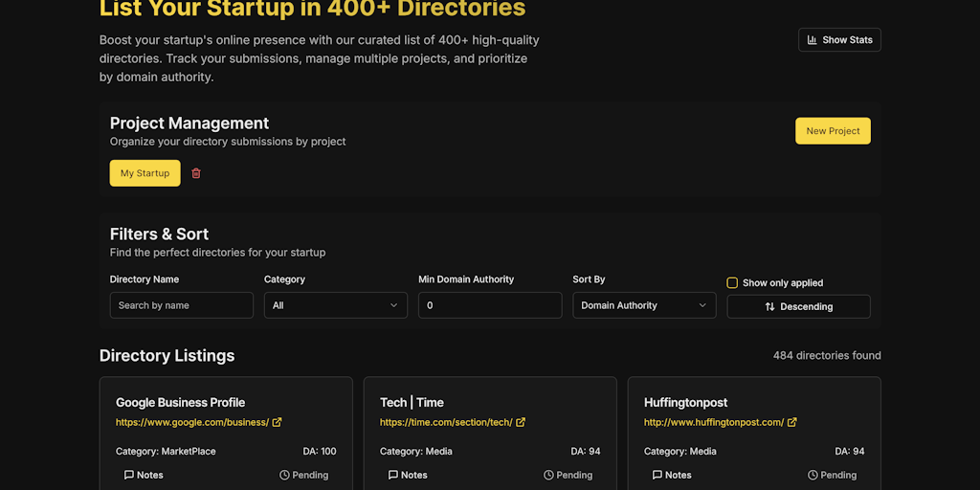
Task: Focus the Search by name input field
Action: 182,305
